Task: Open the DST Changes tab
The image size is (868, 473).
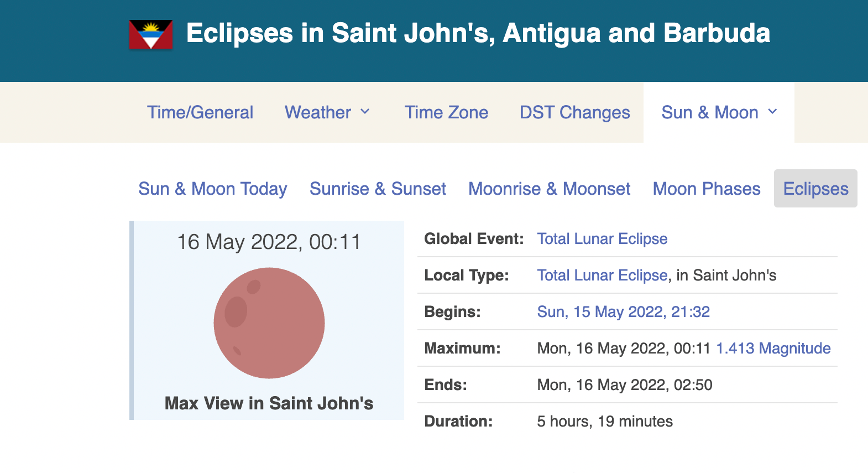Action: pos(574,112)
